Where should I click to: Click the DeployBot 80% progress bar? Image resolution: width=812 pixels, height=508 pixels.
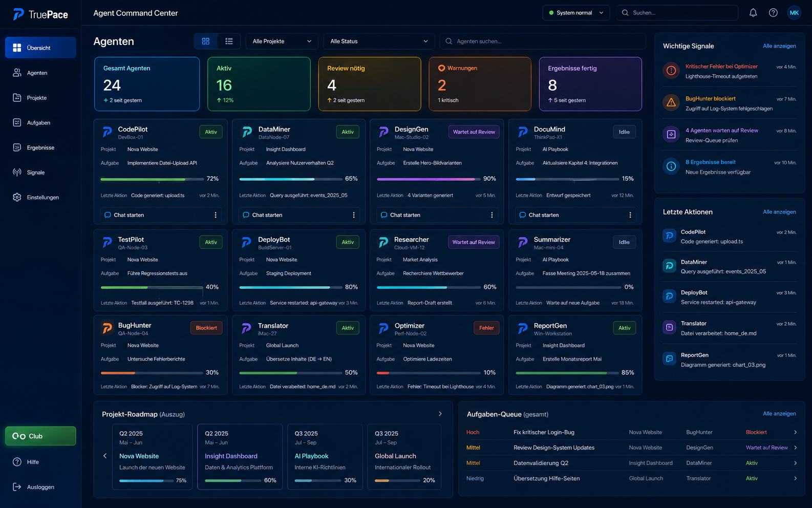[x=291, y=287]
